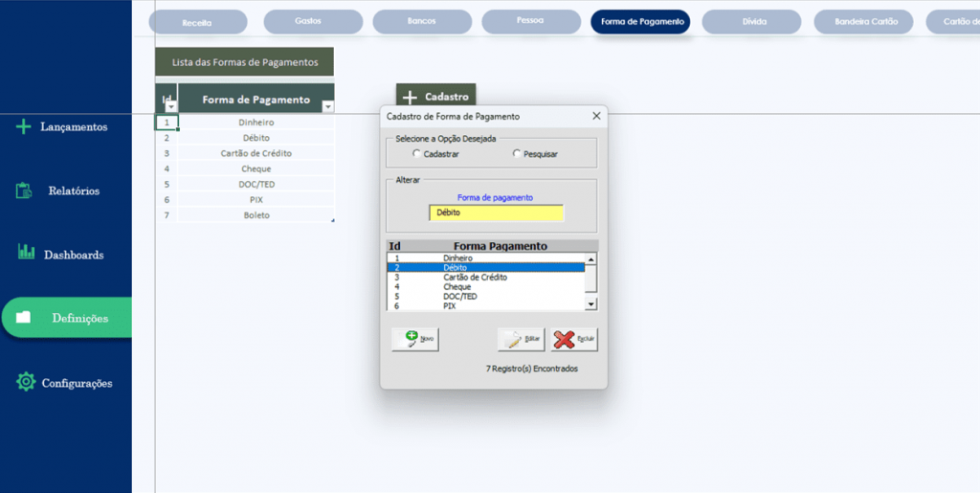Select PIX row in dialog list
Screen dimensions: 980x493
(485, 306)
